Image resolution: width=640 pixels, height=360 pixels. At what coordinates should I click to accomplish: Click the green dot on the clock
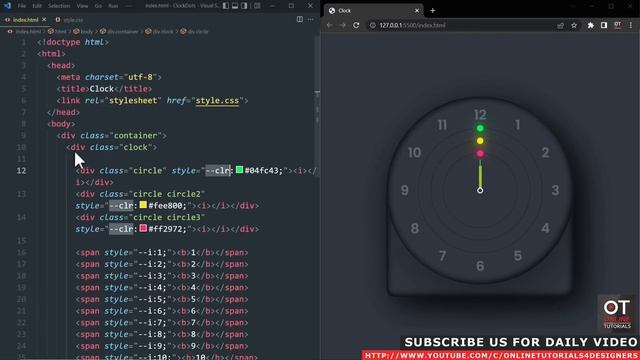pyautogui.click(x=480, y=128)
